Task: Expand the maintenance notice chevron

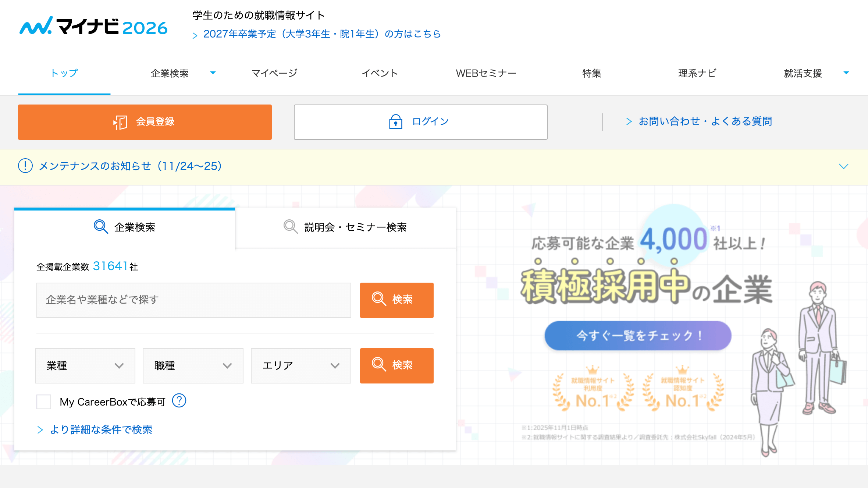Action: (x=843, y=166)
